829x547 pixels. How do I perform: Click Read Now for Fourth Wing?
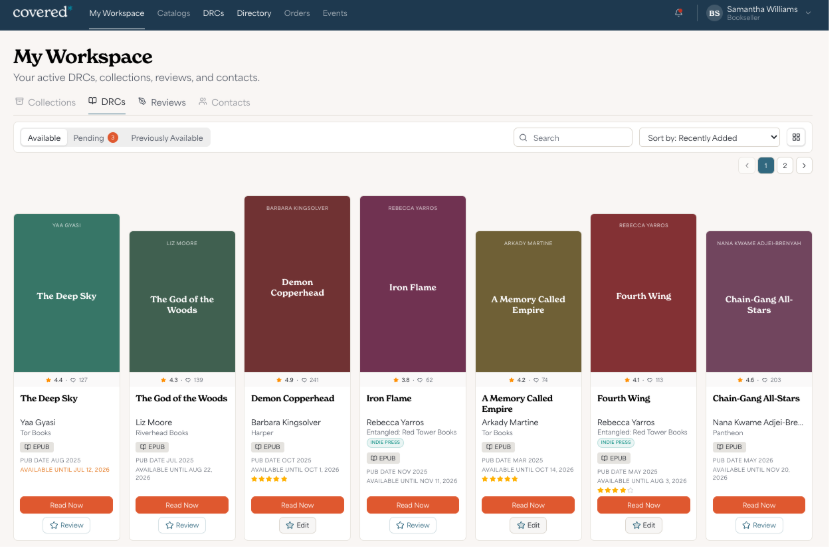point(643,505)
